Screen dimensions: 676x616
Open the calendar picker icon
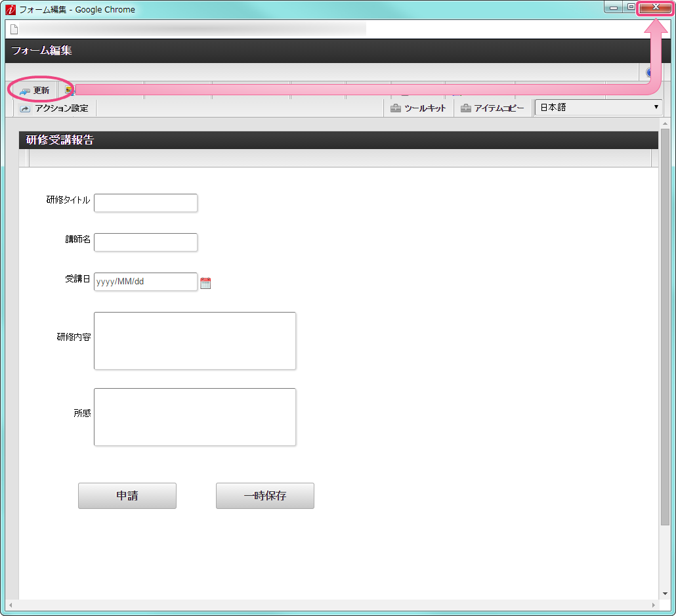click(x=205, y=283)
